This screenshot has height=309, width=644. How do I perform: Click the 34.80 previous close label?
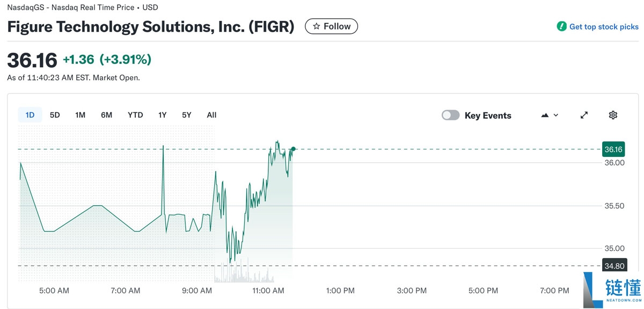click(614, 266)
